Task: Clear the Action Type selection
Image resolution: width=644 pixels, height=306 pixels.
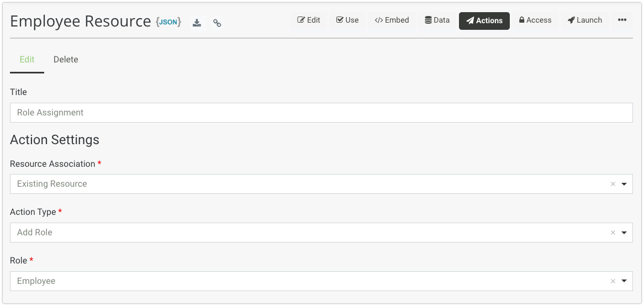Action: click(x=613, y=233)
